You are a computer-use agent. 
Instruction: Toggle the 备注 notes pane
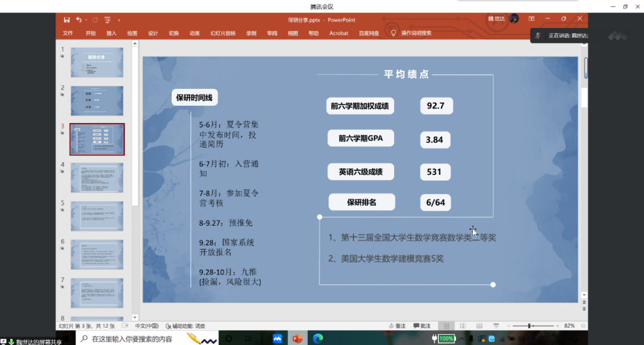397,326
